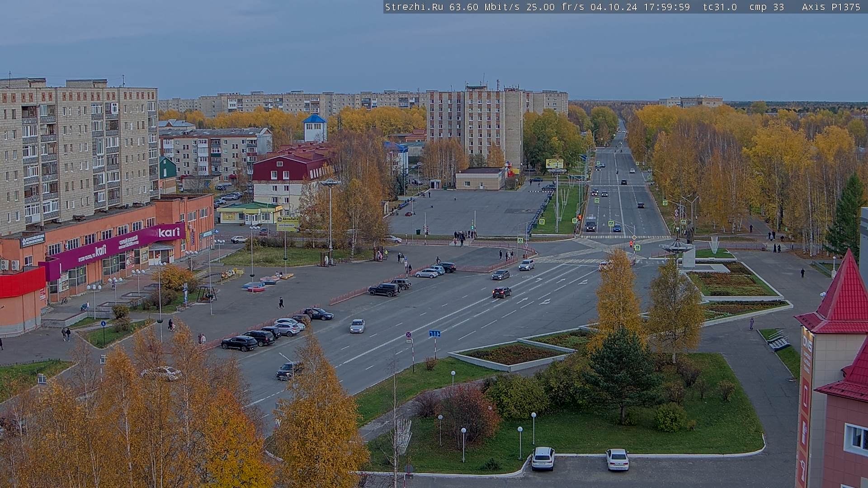Image resolution: width=868 pixels, height=488 pixels.
Task: Click the 17:59:59 timestamp
Action: point(667,7)
